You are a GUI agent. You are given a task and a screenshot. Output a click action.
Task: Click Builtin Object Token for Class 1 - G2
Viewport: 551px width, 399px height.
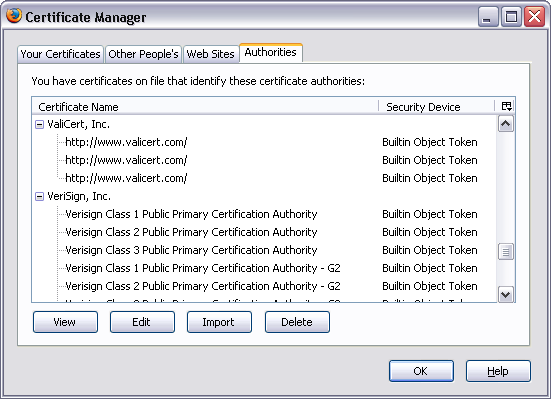pyautogui.click(x=430, y=268)
